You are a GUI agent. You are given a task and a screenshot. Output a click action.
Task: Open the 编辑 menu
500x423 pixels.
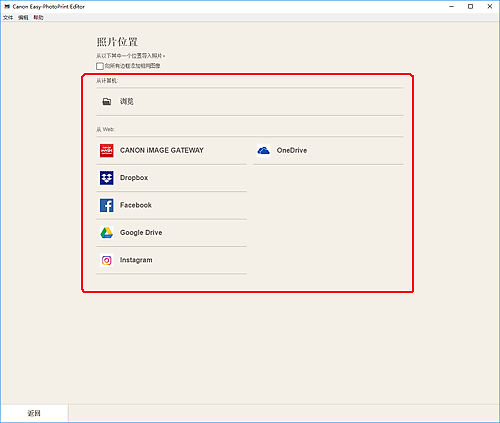[23, 18]
